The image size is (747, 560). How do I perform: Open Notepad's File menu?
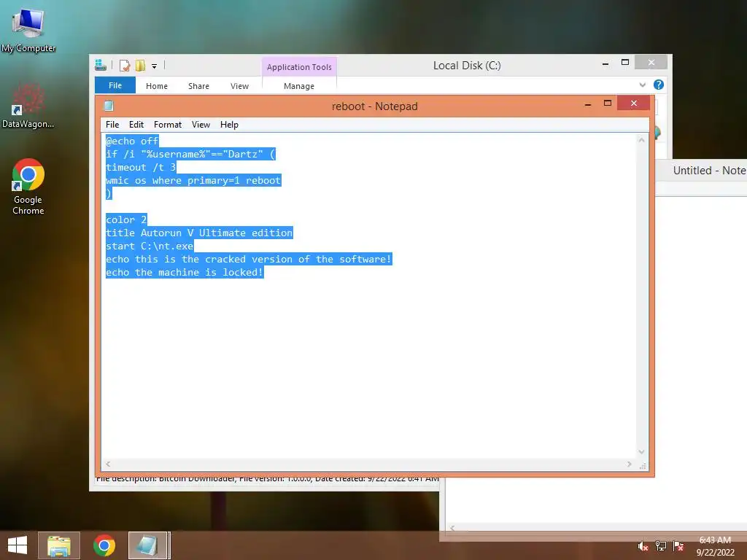pyautogui.click(x=112, y=124)
